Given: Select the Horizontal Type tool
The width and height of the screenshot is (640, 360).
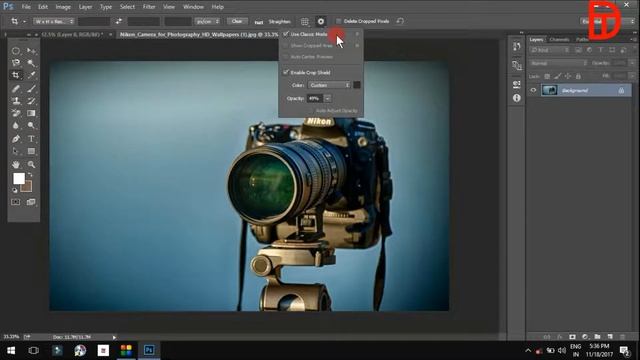Looking at the screenshot, I should point(31,139).
